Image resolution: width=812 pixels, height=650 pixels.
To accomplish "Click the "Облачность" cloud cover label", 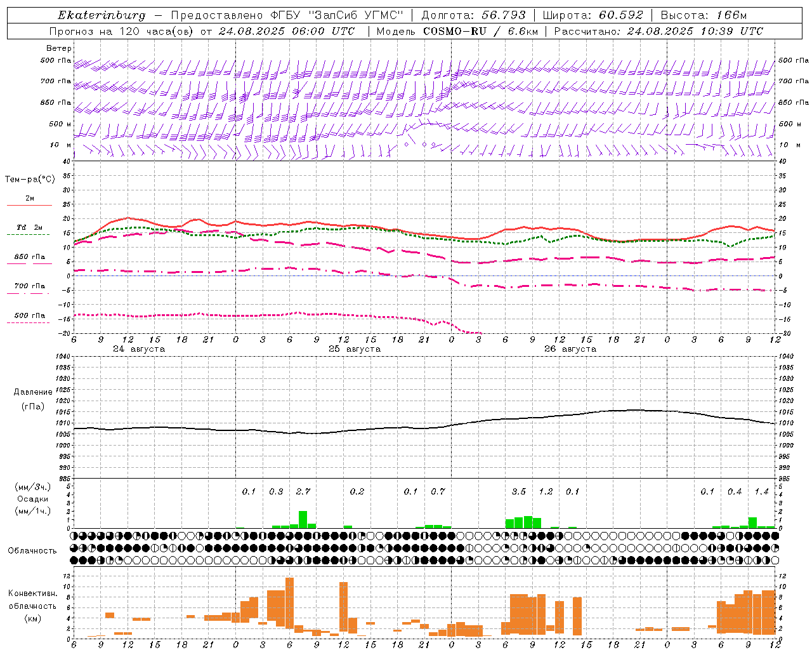I will click(x=32, y=551).
